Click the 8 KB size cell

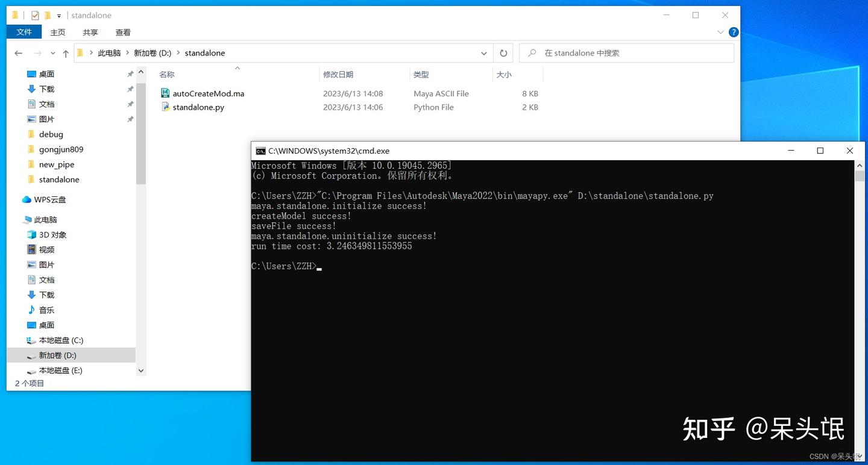pos(530,93)
